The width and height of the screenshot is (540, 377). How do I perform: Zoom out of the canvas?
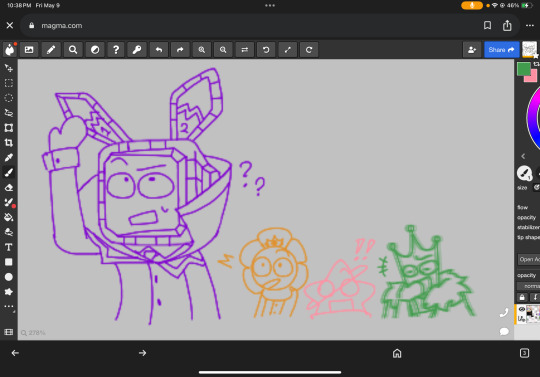(x=223, y=50)
